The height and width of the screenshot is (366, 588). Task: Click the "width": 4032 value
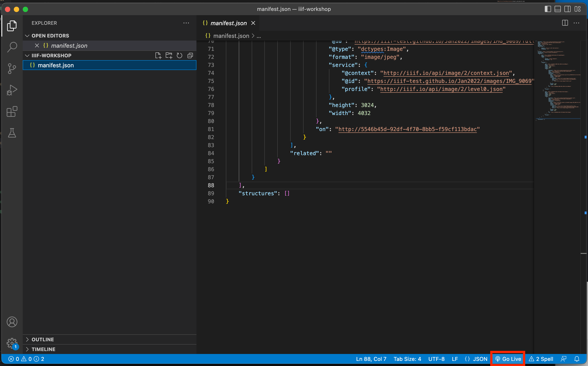pyautogui.click(x=364, y=113)
